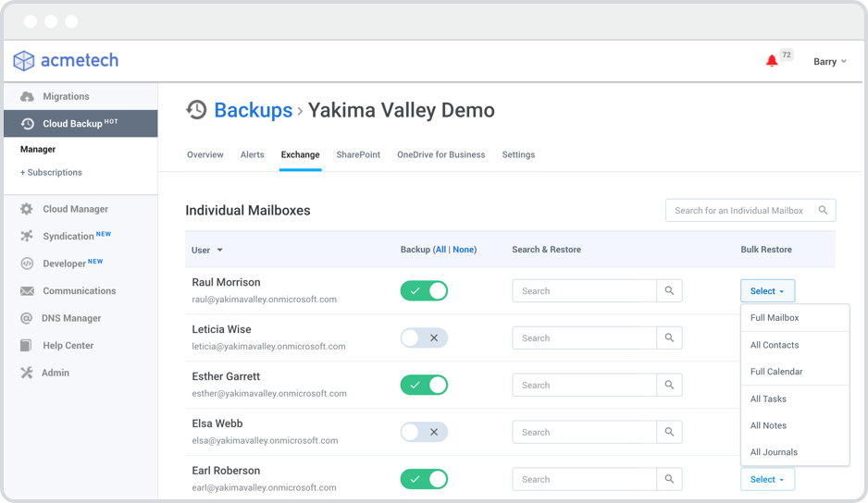Click the DNS Manager at-sign icon
Viewport: 868px width, 503px height.
point(27,318)
